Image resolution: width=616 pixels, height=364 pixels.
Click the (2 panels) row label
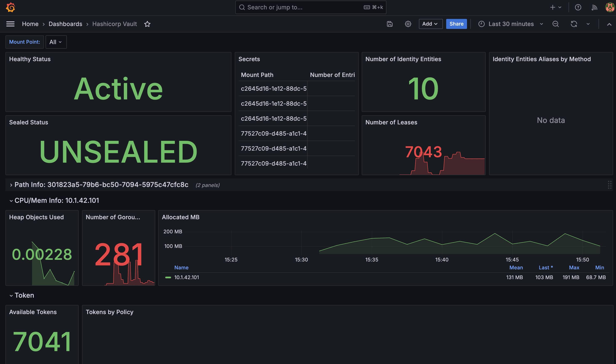pyautogui.click(x=208, y=185)
